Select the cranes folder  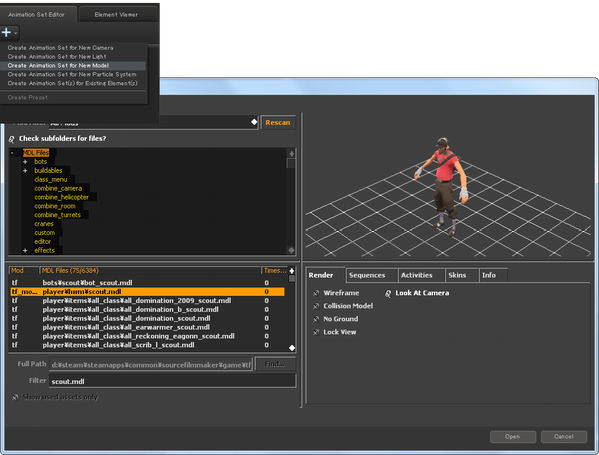pyautogui.click(x=44, y=224)
